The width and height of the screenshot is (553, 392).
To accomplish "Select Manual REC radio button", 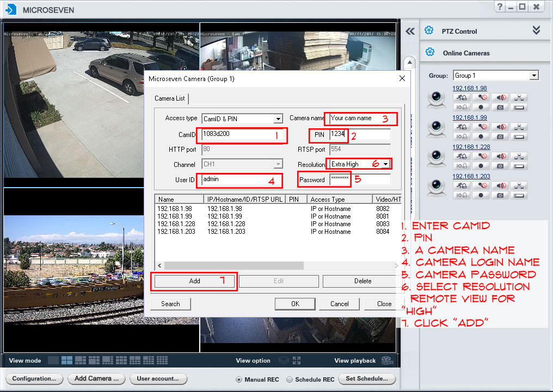I will pos(239,379).
